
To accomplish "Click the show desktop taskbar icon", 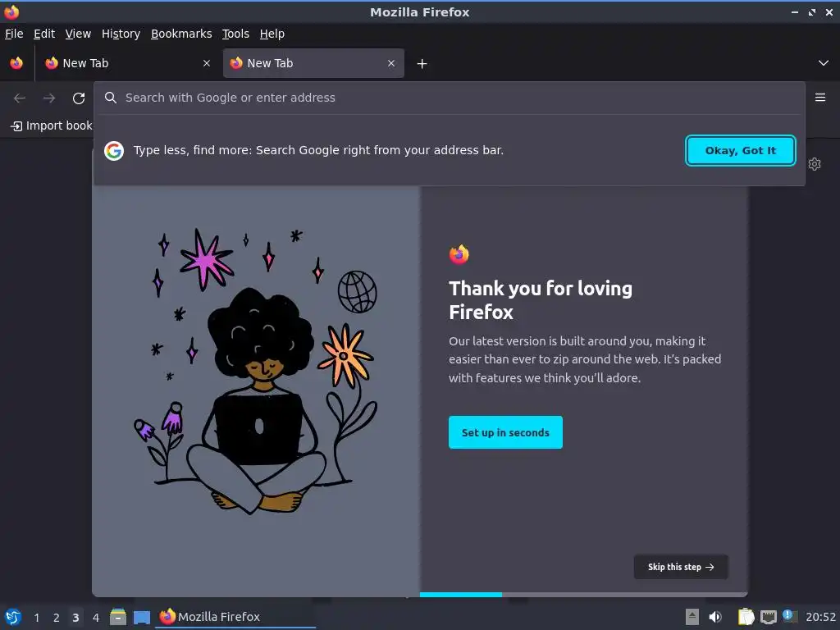I will [x=141, y=617].
